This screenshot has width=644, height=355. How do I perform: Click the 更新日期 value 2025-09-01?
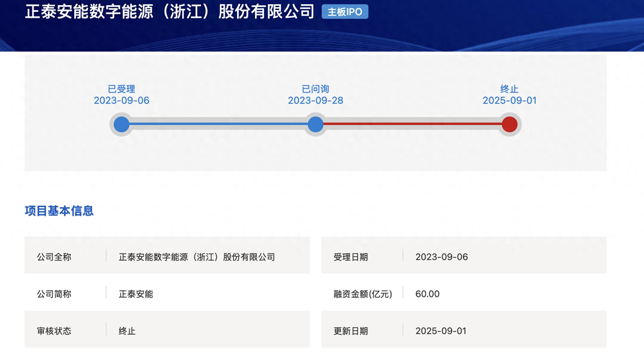[x=441, y=331]
